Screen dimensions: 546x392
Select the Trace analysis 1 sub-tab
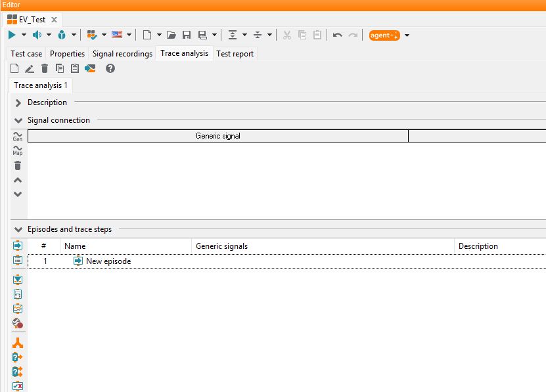pyautogui.click(x=41, y=85)
